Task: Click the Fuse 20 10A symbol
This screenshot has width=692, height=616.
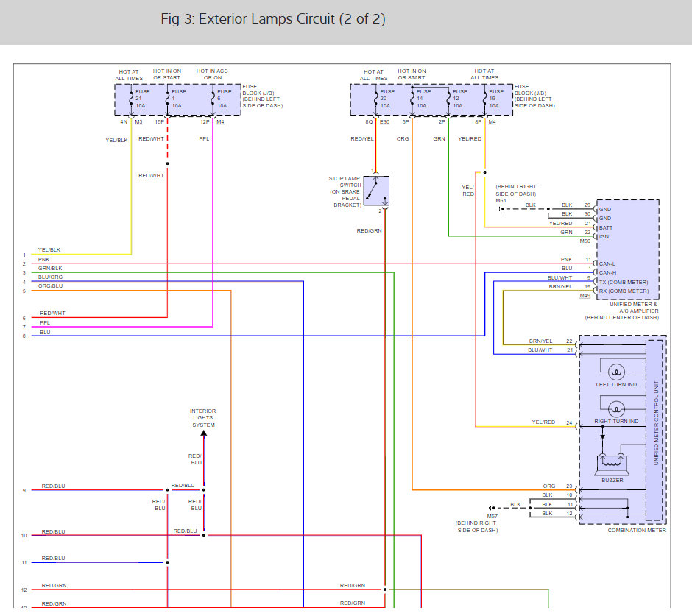Action: pos(375,99)
